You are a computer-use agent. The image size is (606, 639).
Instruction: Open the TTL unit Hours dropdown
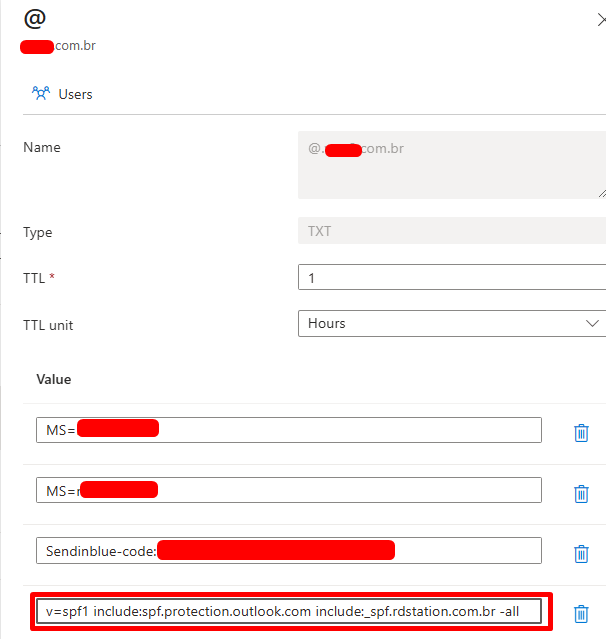pos(452,324)
